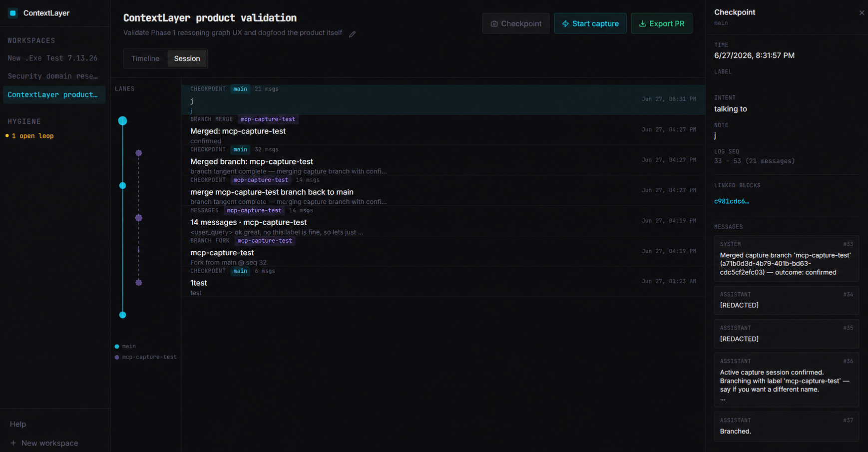Click mcp-capture-test tag on Branch Merge row

click(268, 119)
